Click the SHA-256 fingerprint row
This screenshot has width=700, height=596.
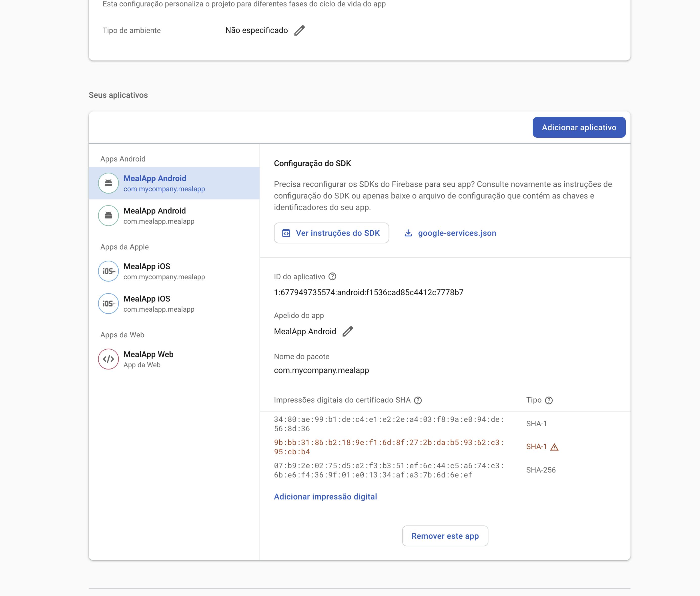coord(388,470)
